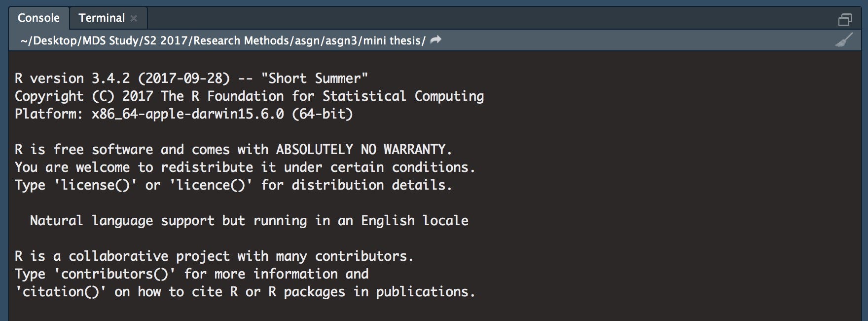
Task: Close the Terminal tab with its x
Action: (134, 17)
